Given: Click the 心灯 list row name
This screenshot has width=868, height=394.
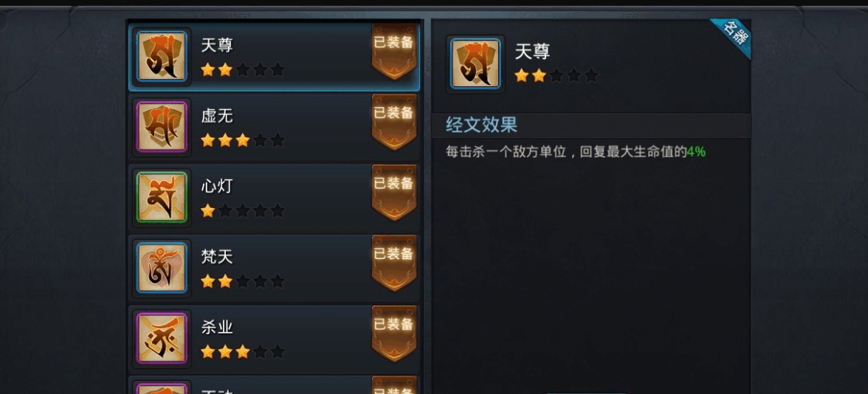Looking at the screenshot, I should [x=217, y=186].
